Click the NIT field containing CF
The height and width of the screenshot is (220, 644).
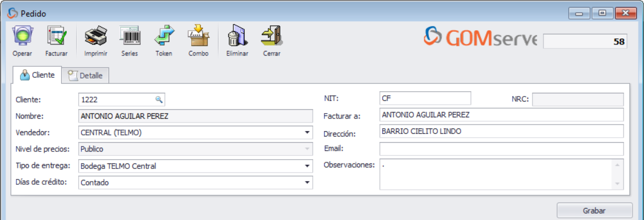pyautogui.click(x=425, y=98)
